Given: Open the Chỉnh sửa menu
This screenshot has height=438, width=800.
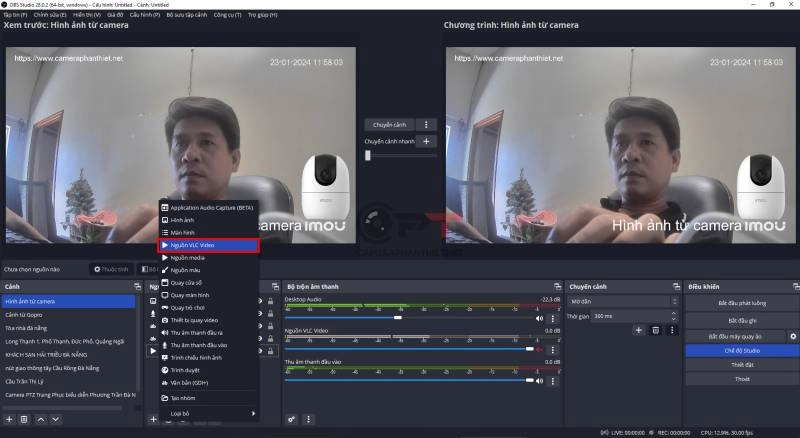Looking at the screenshot, I should tap(50, 15).
